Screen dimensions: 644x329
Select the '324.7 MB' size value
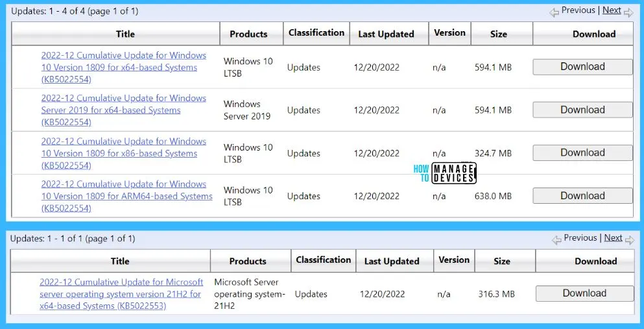(x=494, y=154)
